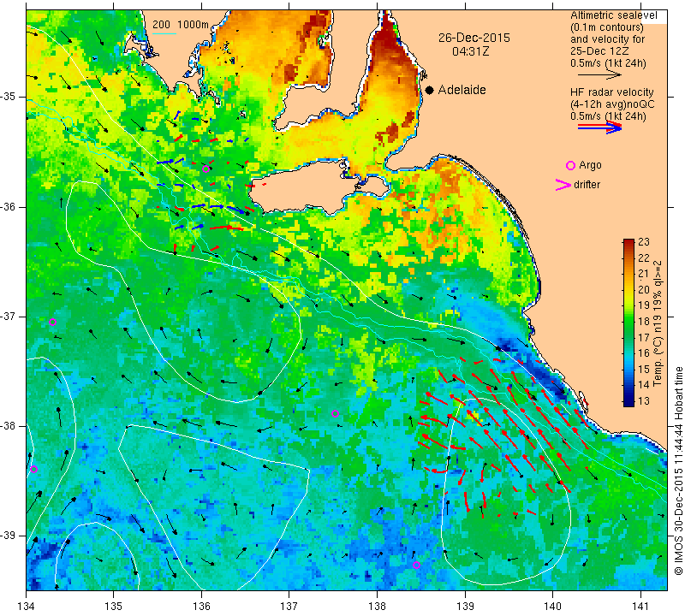Select the Argo float marker near 134.3°E, 37°S
The width and height of the screenshot is (685, 616).
coord(52,323)
